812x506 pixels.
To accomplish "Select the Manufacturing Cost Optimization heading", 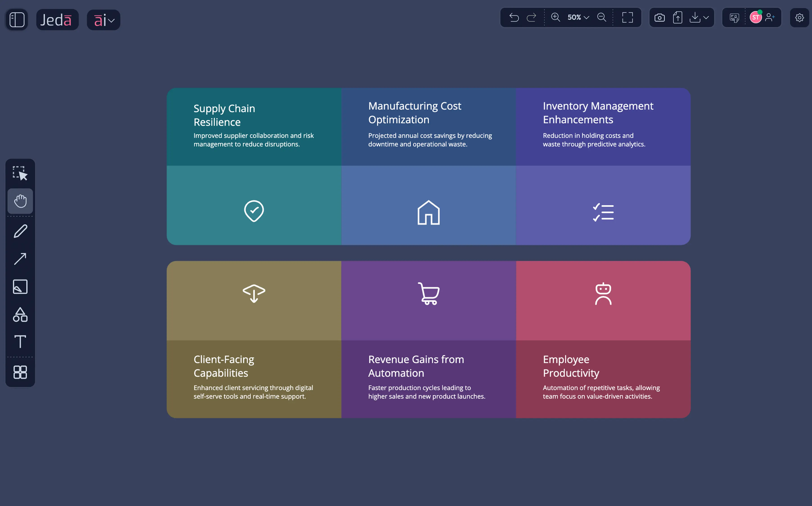I will coord(415,113).
